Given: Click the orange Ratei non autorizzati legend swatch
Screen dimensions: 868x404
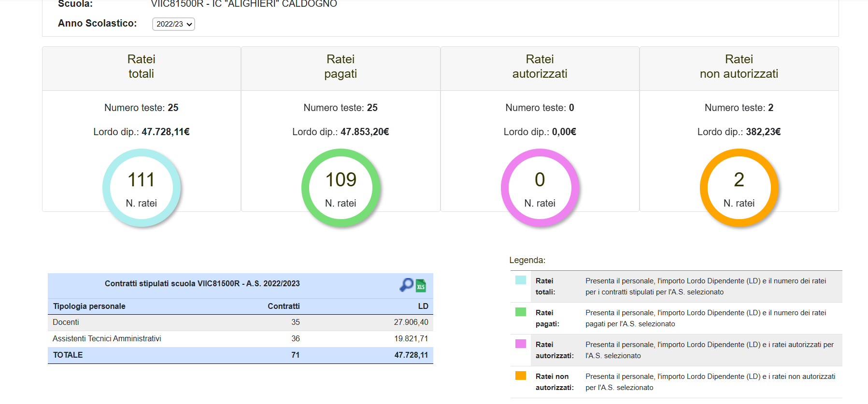Looking at the screenshot, I should click(x=520, y=376).
